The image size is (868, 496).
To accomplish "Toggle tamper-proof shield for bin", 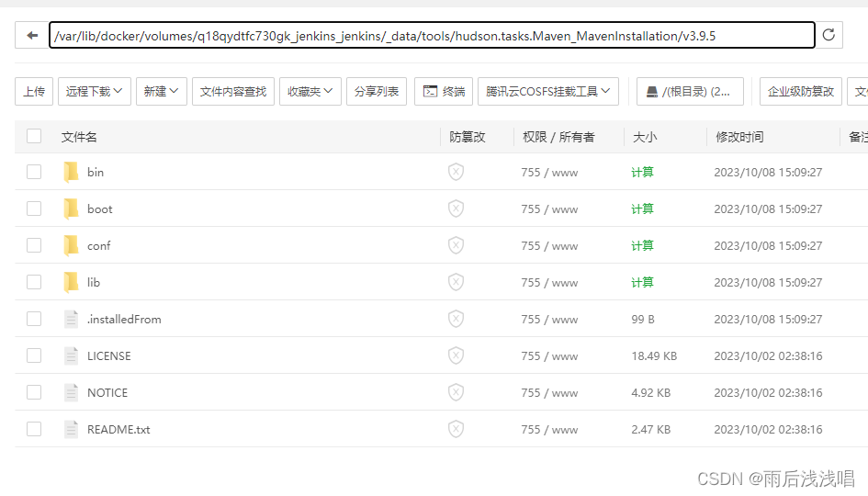I will [456, 172].
